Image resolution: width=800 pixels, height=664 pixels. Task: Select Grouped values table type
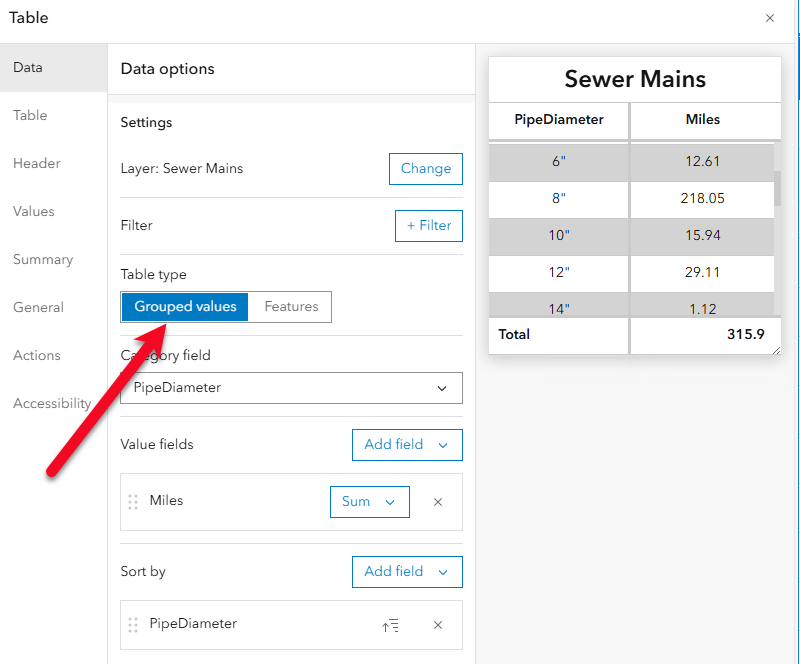[x=185, y=307]
